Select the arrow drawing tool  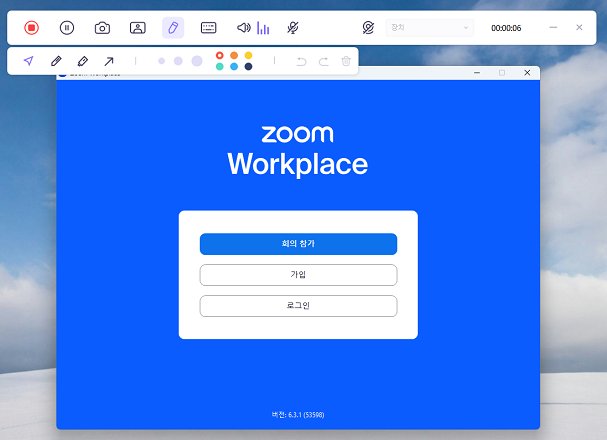pyautogui.click(x=109, y=61)
